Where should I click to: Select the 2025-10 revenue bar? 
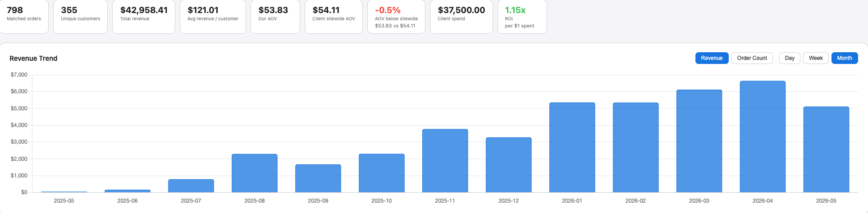pos(382,173)
